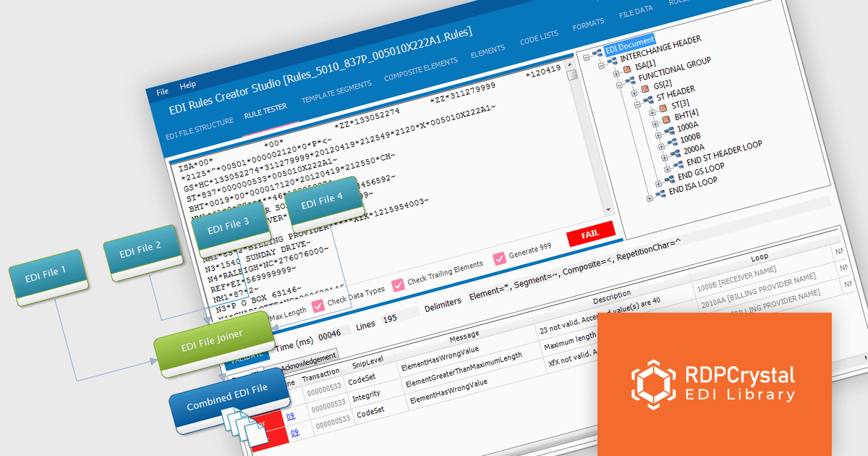Switch to the TEMPLATE SEGMENTS tab
Screen dimensions: 868x456
coord(336,91)
